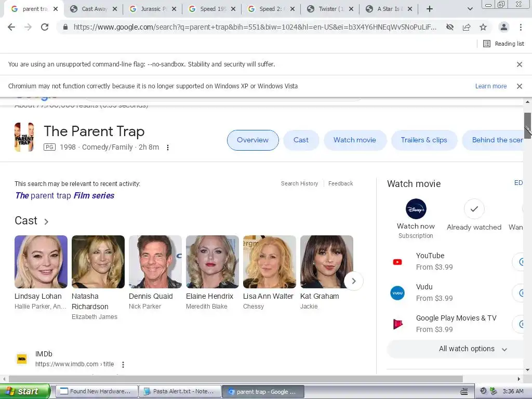Open the Search History link
The image size is (532, 399).
(299, 183)
